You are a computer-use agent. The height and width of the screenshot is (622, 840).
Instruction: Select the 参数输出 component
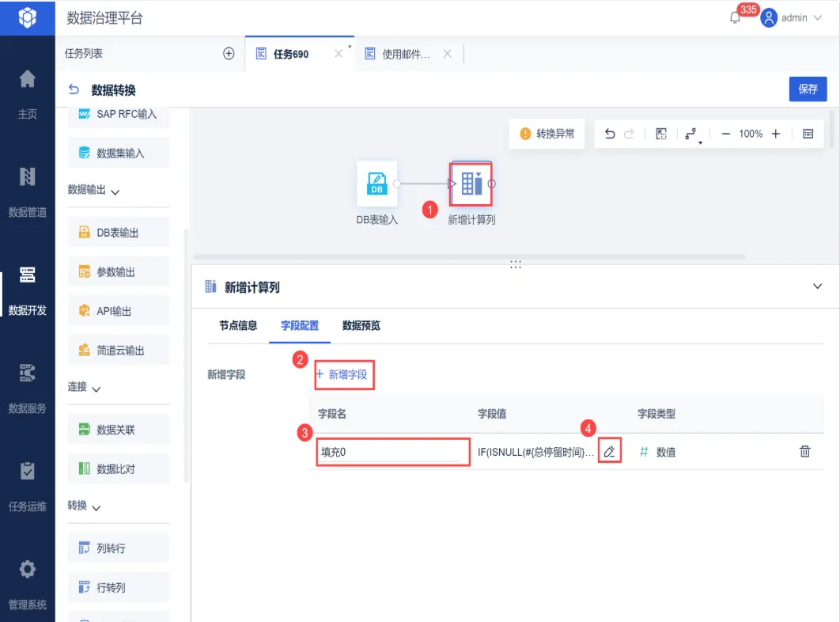coord(119,272)
